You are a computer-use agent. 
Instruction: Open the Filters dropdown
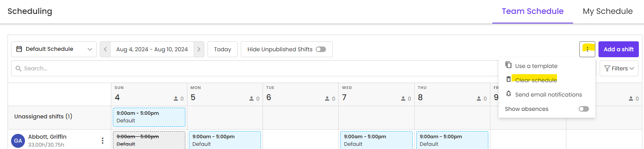point(619,68)
